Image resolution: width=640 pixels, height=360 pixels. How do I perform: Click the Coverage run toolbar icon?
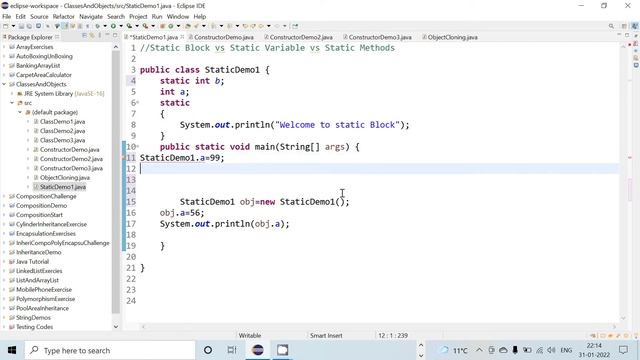coord(129,26)
